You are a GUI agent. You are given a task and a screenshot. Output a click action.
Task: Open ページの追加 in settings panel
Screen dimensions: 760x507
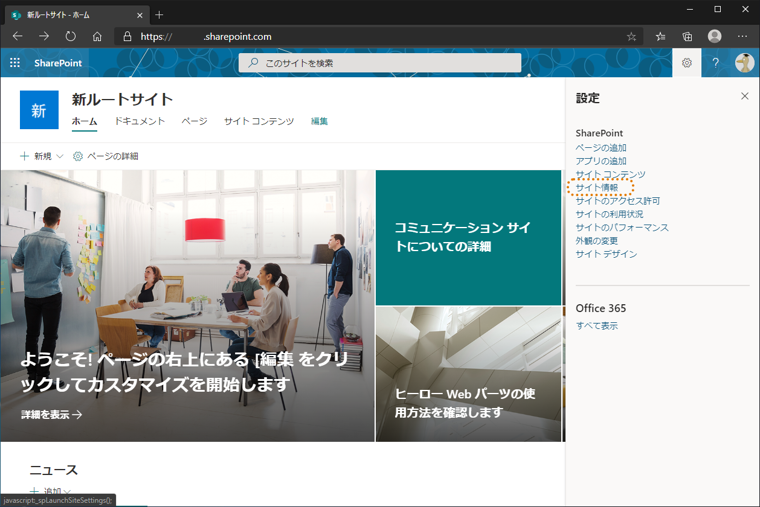[601, 148]
